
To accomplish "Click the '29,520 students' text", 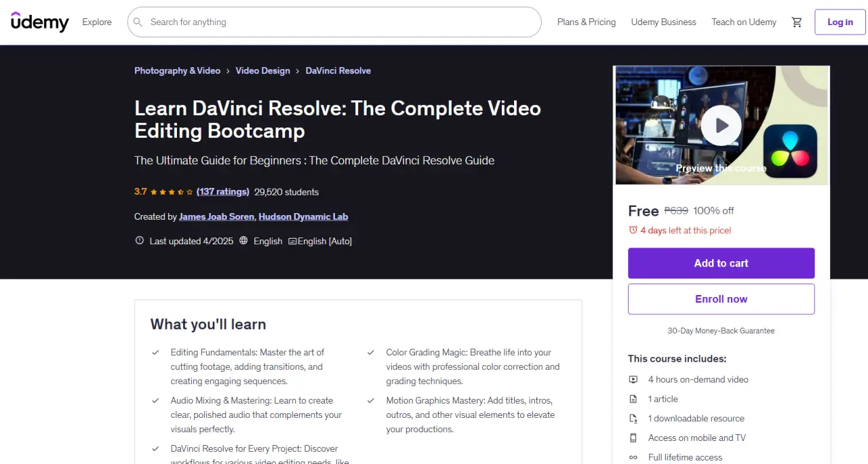I will [286, 192].
